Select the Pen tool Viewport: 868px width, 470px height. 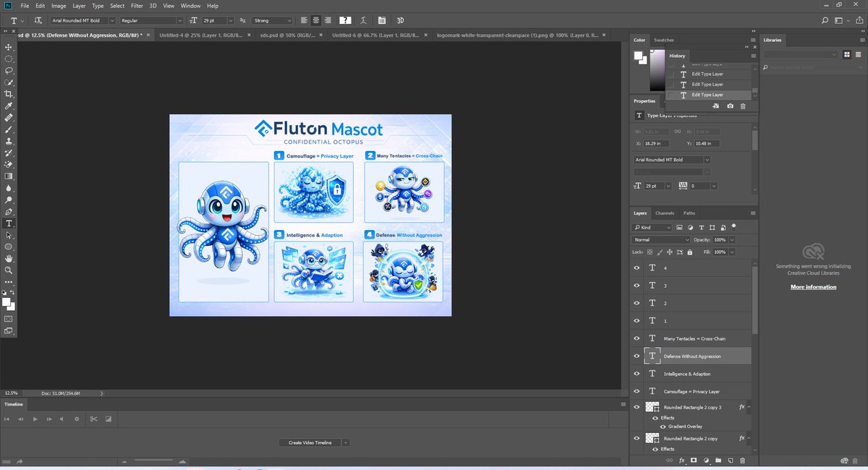[x=9, y=212]
